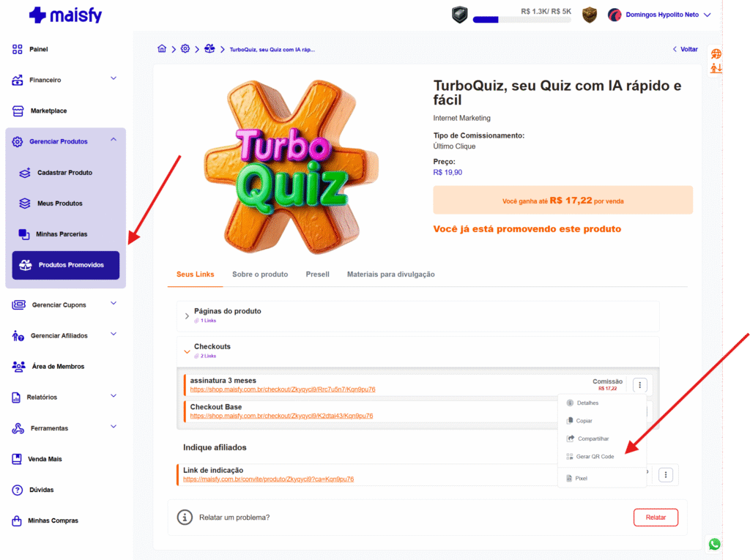The width and height of the screenshot is (750, 560).
Task: Select Pixel in the context menu
Action: pos(576,478)
